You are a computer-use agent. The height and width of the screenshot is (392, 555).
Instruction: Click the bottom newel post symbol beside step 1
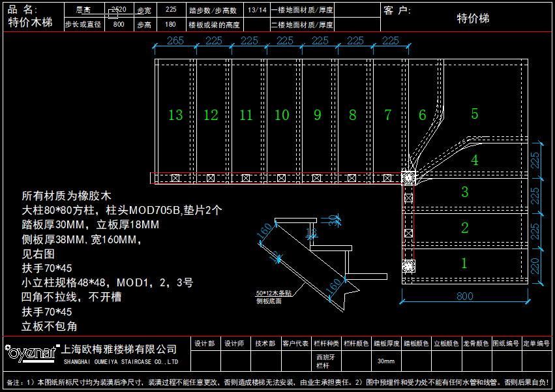[408, 266]
